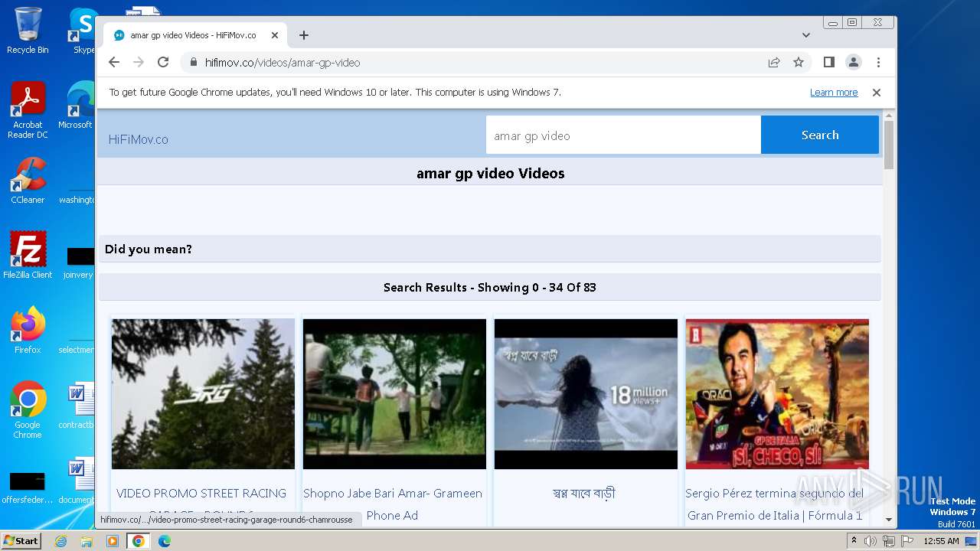Click the taskbar clock 12:55 AM
Image resolution: width=980 pixels, height=551 pixels.
(941, 541)
